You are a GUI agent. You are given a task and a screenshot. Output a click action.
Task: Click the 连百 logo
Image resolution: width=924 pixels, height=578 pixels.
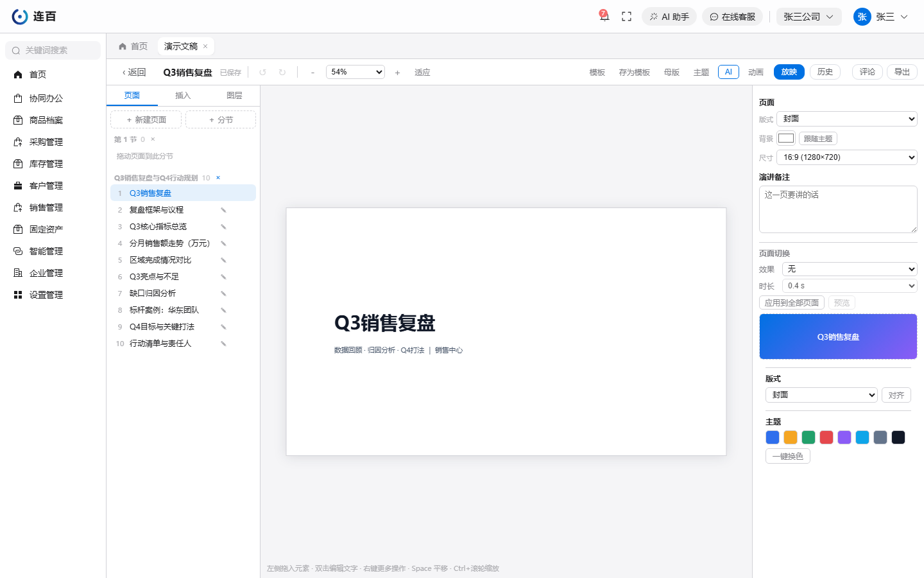pyautogui.click(x=34, y=17)
